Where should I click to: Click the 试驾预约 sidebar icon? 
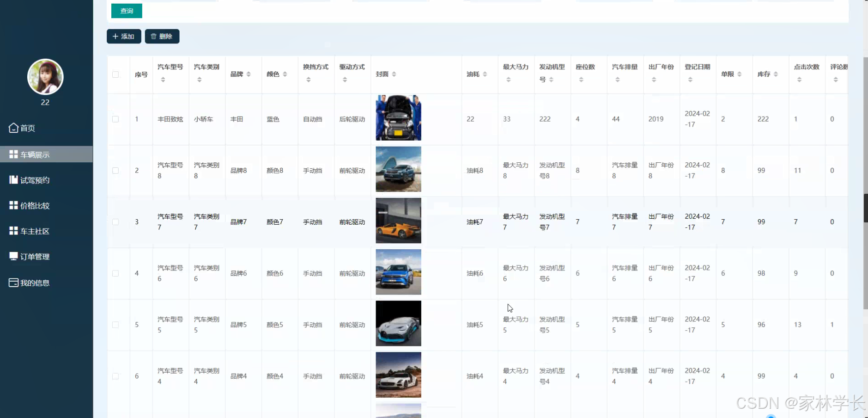pos(13,180)
